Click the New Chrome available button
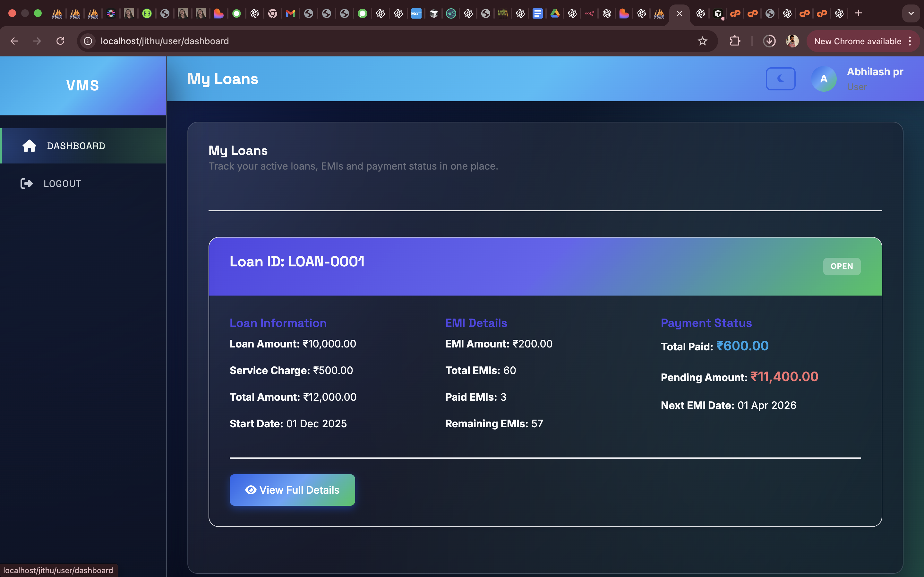This screenshot has height=577, width=924. 857,41
